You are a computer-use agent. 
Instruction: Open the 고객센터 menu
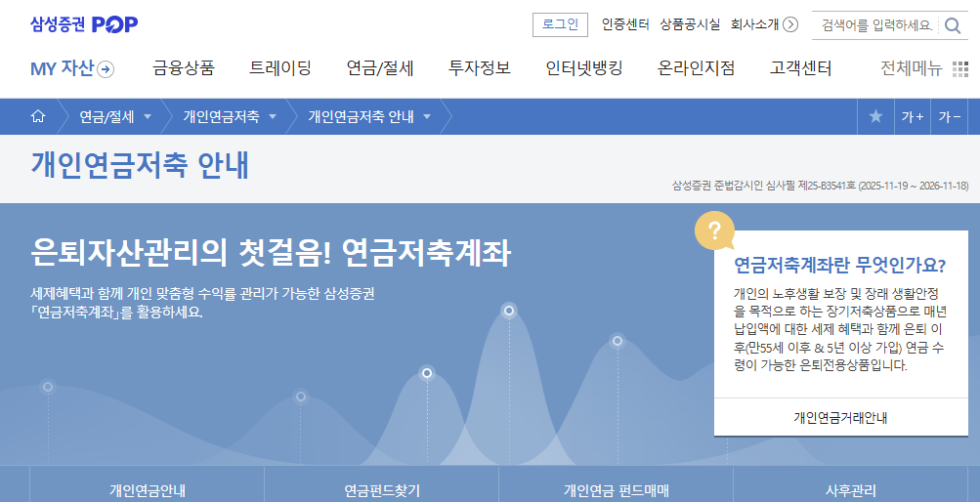pos(800,68)
